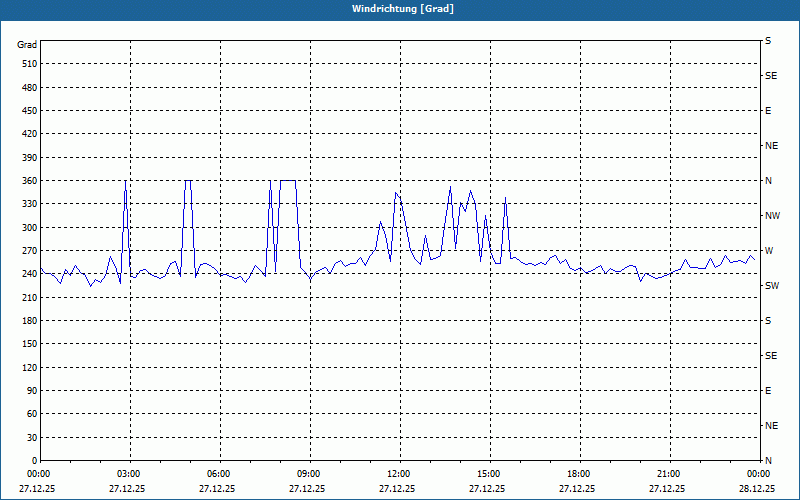Image resolution: width=800 pixels, height=500 pixels.
Task: Select the 180 tick label on the left axis
Action: pos(27,321)
